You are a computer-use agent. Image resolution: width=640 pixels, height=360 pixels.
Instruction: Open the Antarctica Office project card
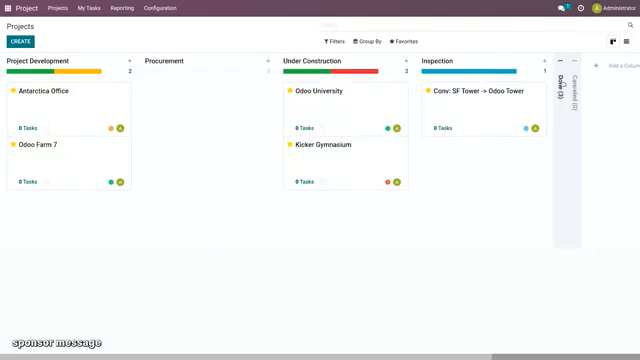tap(69, 109)
